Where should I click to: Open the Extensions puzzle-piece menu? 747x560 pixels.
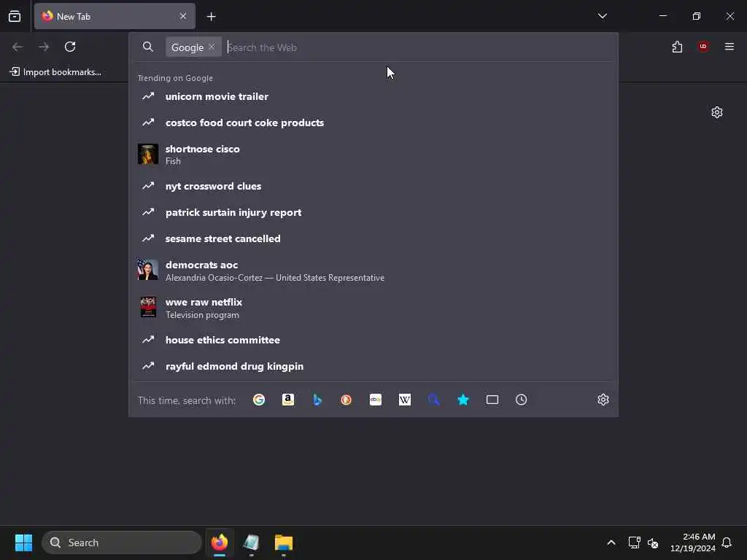678,47
